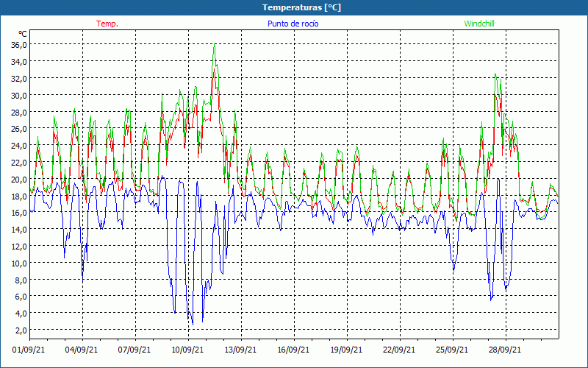
Task: Click the 28/09/21 date label
Action: [505, 350]
